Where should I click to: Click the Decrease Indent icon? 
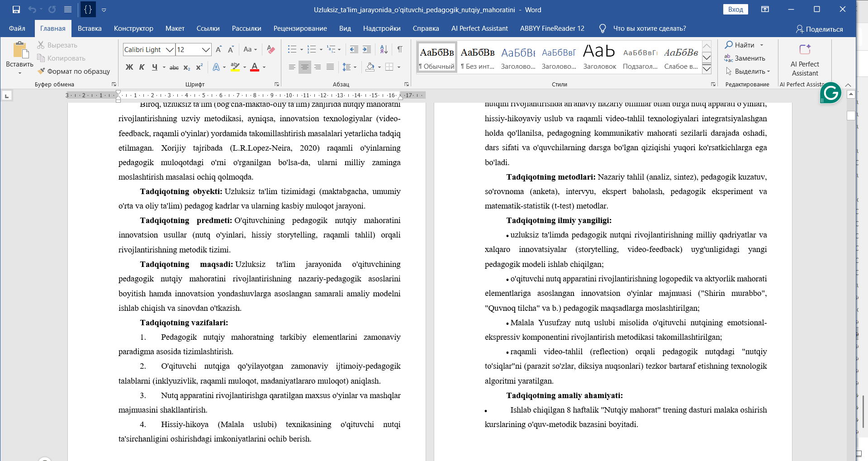(354, 49)
